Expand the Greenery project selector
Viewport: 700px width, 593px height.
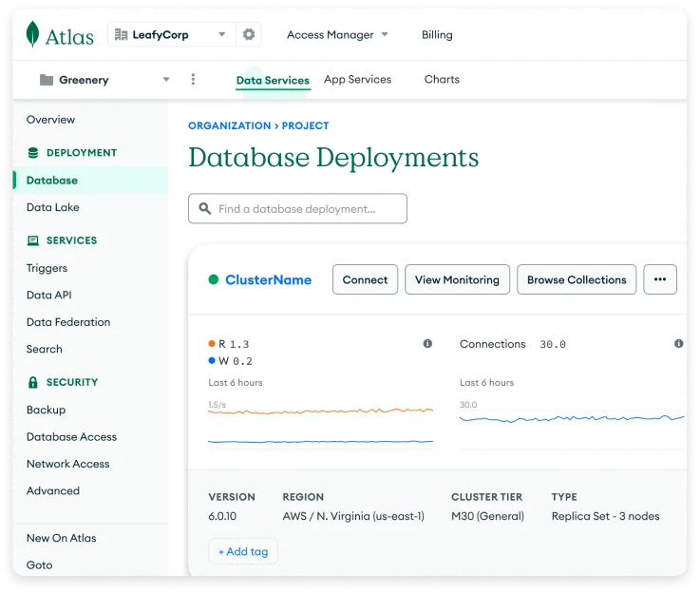pos(166,80)
